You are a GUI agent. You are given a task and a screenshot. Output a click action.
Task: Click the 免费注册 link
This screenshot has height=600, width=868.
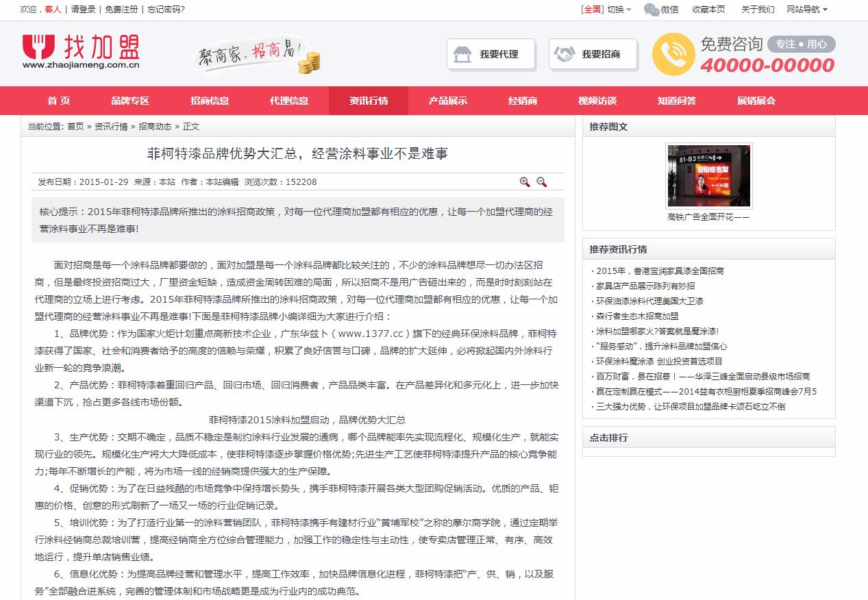tap(121, 10)
